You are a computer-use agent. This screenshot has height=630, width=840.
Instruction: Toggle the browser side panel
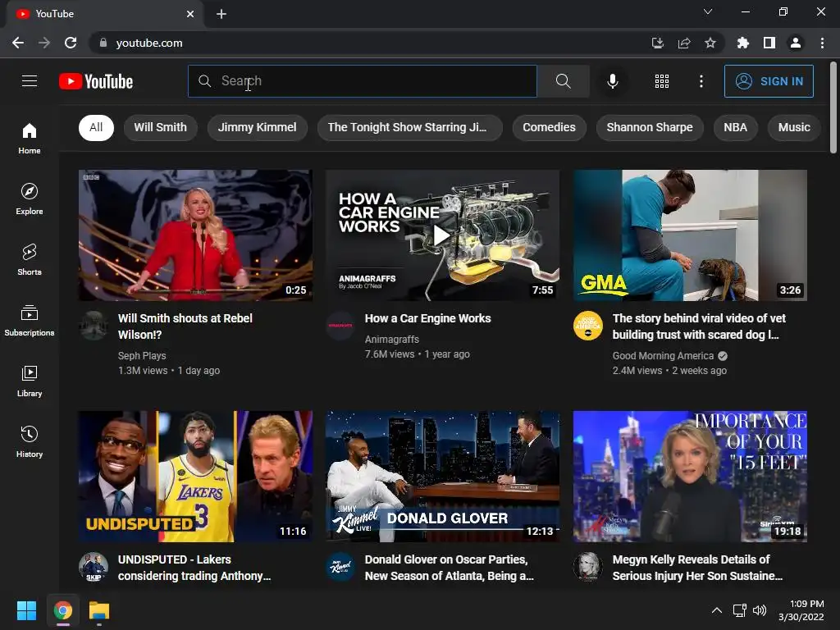(x=769, y=43)
